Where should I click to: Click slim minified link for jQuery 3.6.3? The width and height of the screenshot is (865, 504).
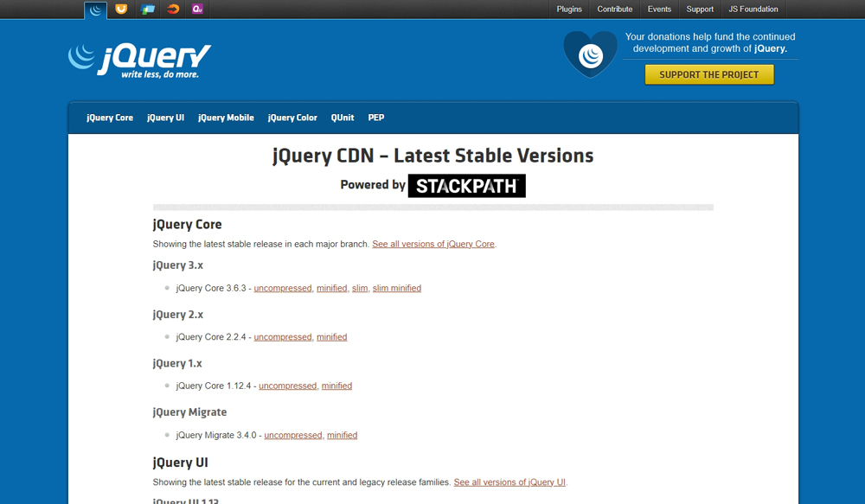pos(397,288)
